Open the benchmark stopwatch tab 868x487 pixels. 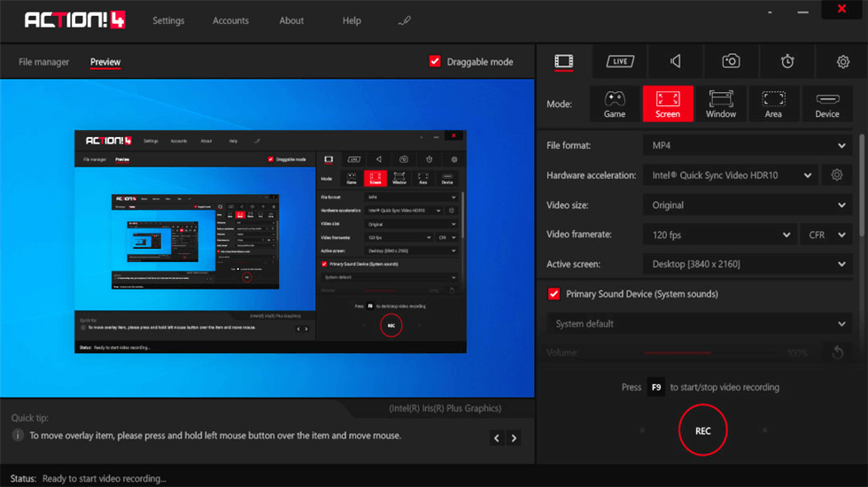tap(787, 61)
